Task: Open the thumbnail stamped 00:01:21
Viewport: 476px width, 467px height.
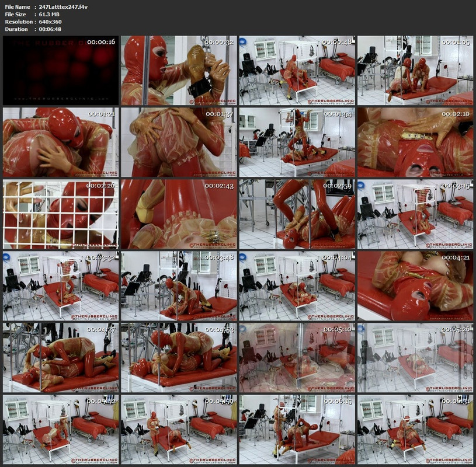Action: tap(61, 142)
